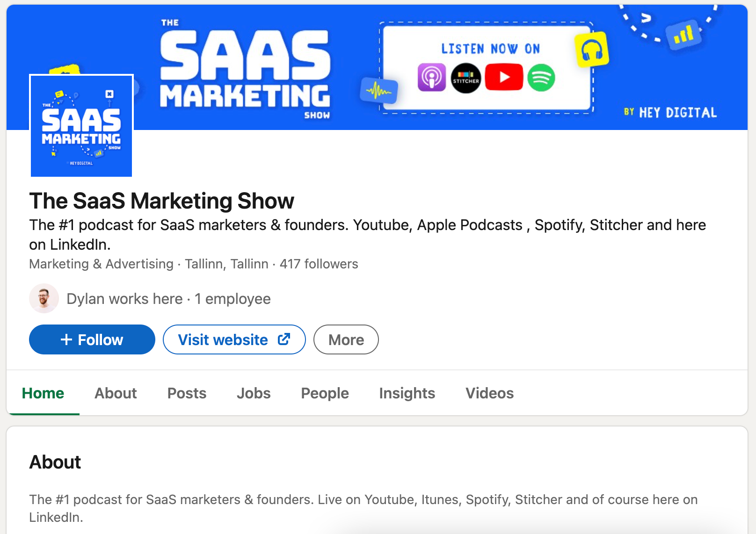Click the bar chart icon in banner corner
Image resolution: width=756 pixels, height=534 pixels.
(684, 35)
